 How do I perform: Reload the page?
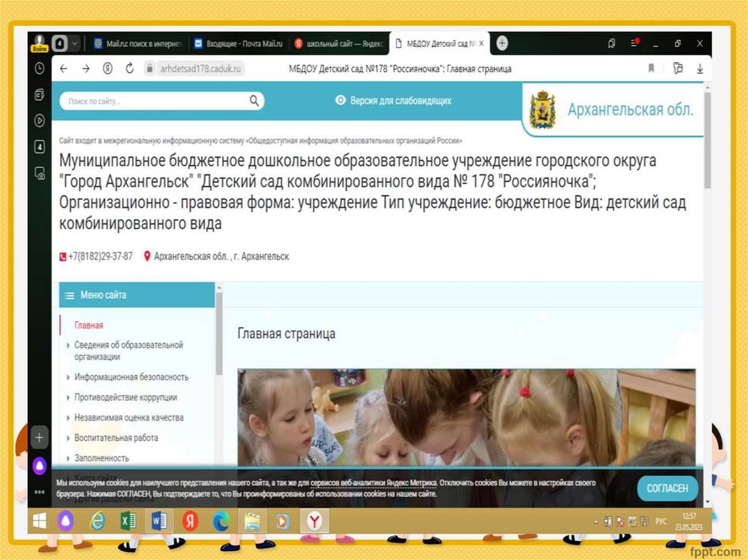click(x=130, y=69)
